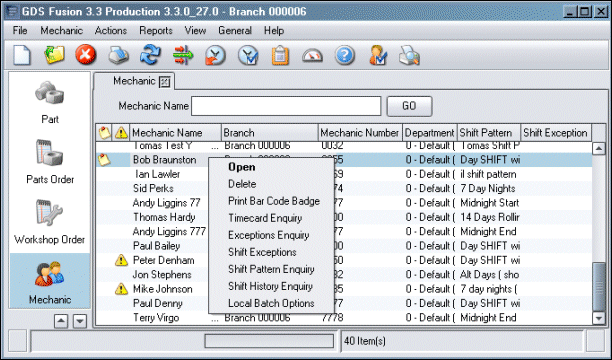The image size is (612, 360).
Task: Select the Paul Bailey row
Action: [344, 246]
